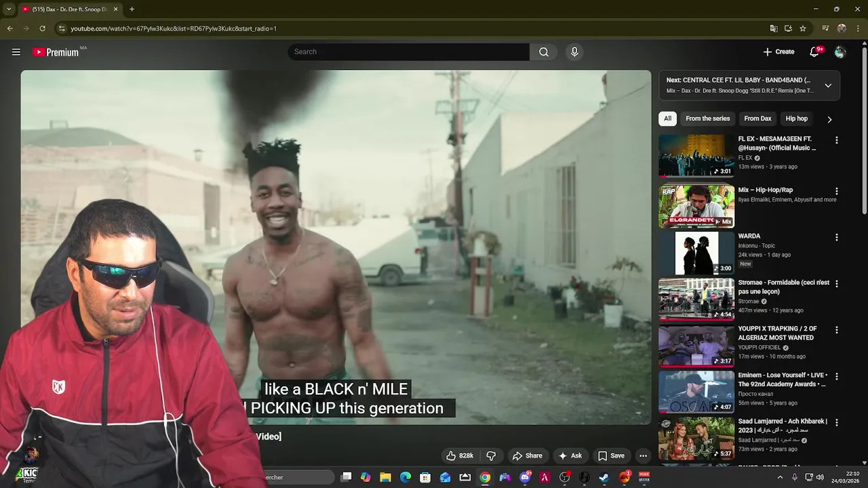Save the video to a playlist
This screenshot has width=868, height=488.
pos(610,455)
